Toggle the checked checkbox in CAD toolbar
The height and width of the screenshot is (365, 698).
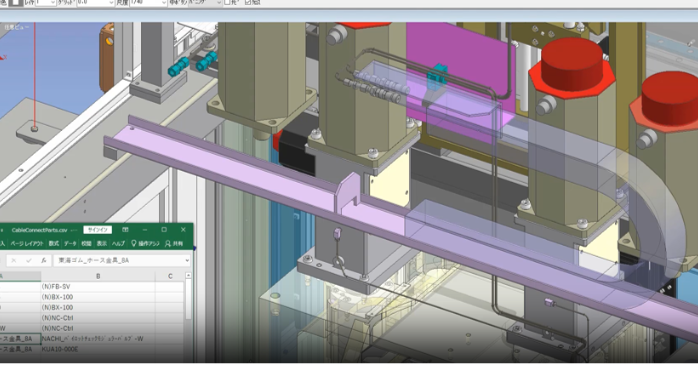pyautogui.click(x=248, y=2)
